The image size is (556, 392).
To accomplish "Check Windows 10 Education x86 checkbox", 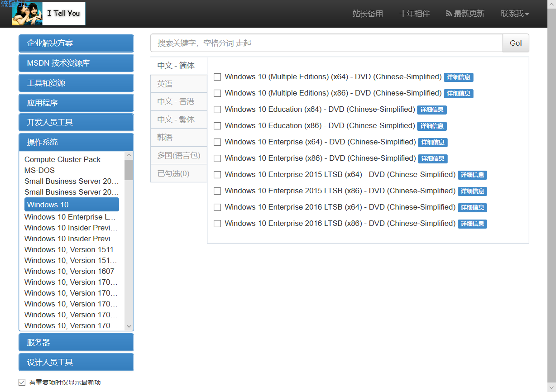I will coord(217,126).
